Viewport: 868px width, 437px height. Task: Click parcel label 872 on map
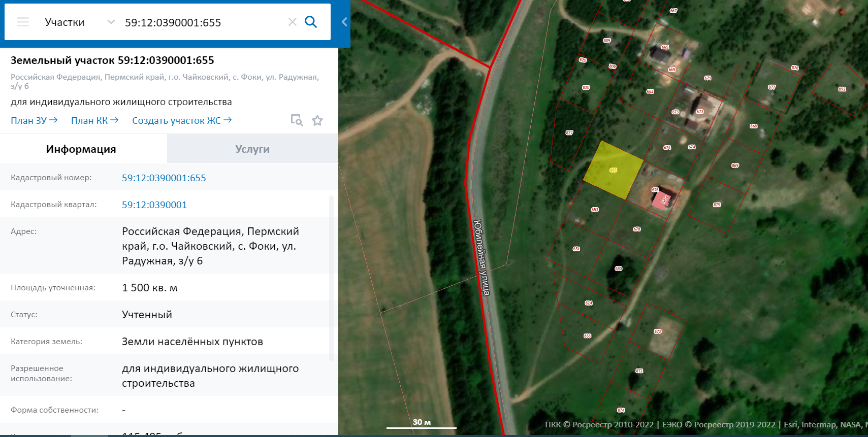(x=639, y=371)
